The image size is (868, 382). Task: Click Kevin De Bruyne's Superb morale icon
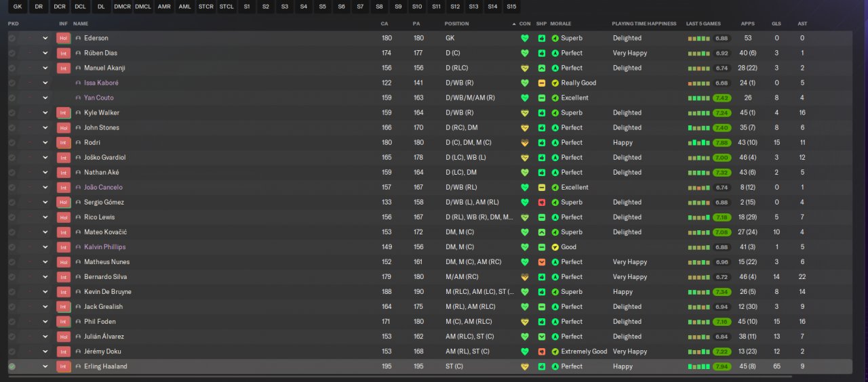(555, 292)
